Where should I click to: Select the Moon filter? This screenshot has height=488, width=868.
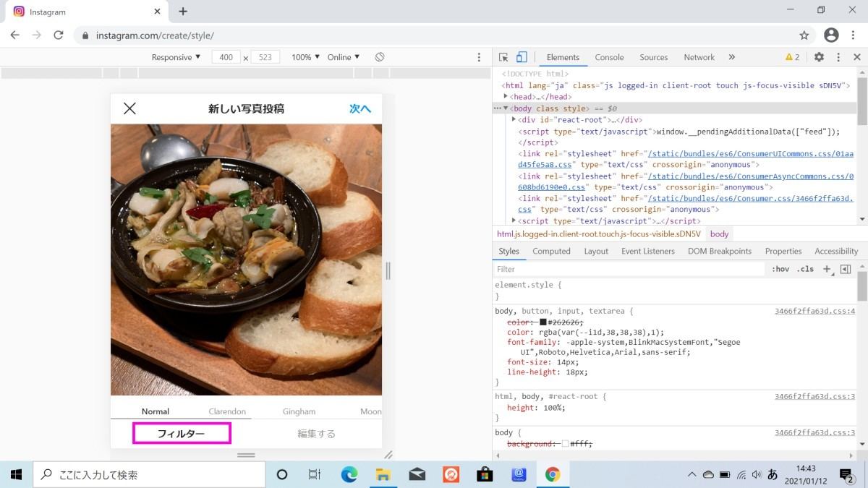coord(371,411)
